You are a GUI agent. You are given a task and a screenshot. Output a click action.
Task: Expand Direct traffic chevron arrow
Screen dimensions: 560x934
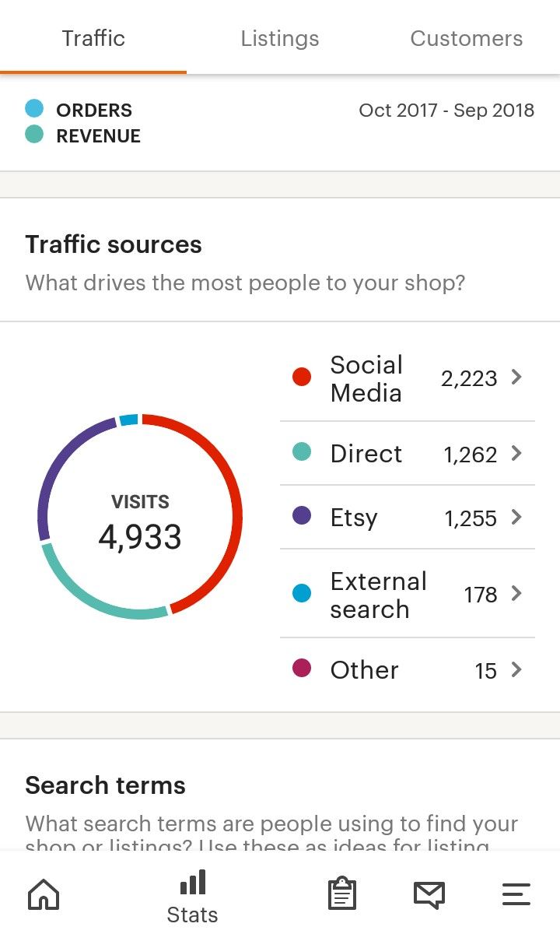click(516, 453)
